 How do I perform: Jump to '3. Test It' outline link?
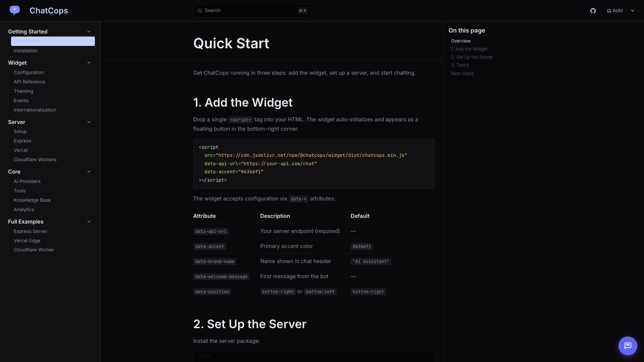coord(460,65)
